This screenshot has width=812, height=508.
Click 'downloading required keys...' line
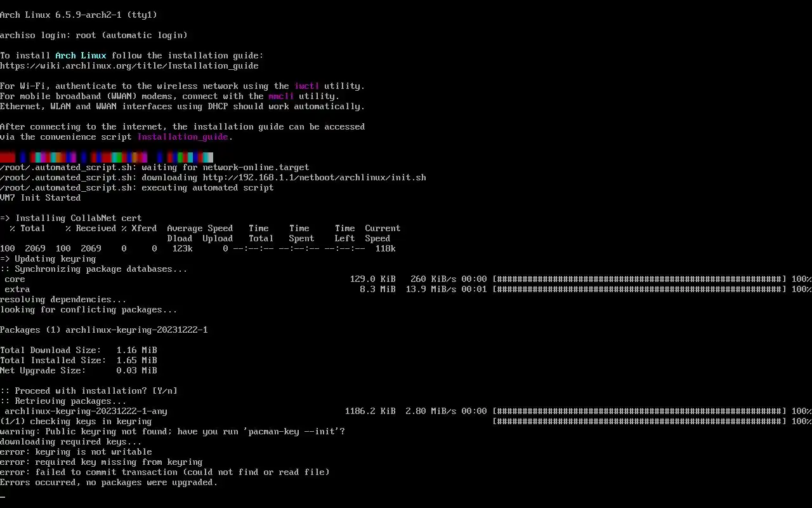(71, 441)
